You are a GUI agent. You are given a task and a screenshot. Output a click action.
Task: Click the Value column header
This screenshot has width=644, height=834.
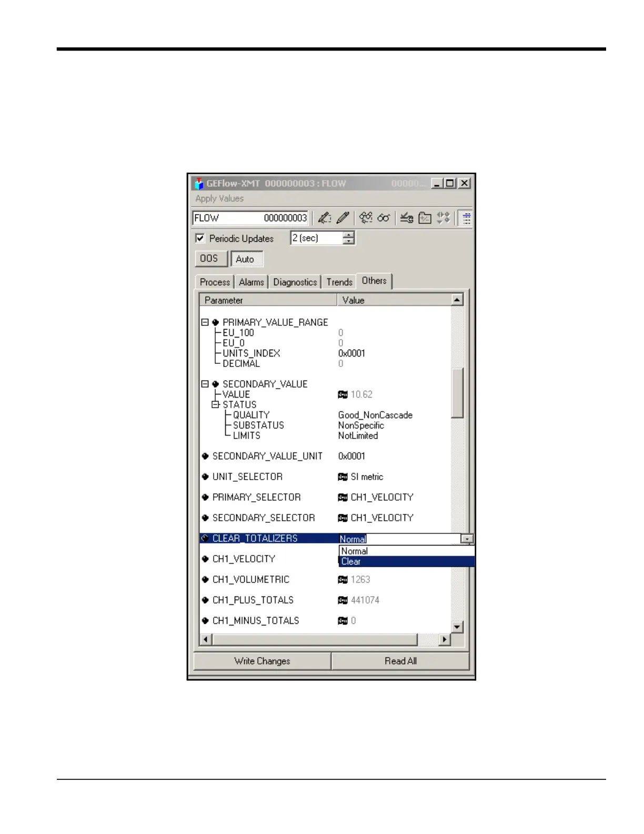point(394,300)
